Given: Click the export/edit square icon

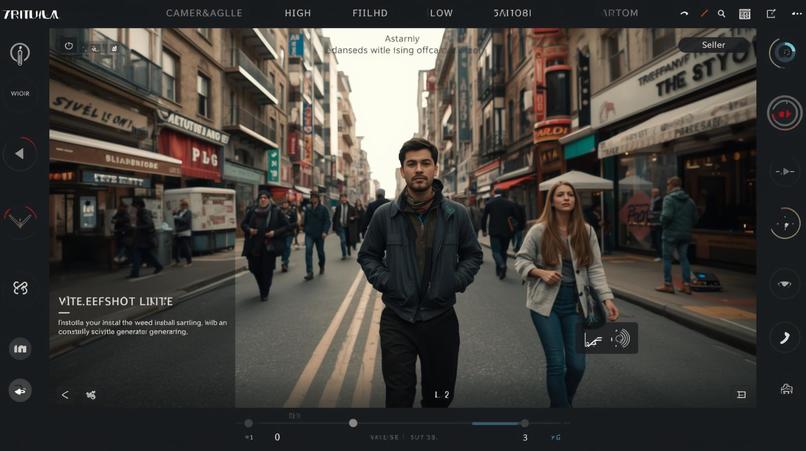Looking at the screenshot, I should pyautogui.click(x=771, y=14).
